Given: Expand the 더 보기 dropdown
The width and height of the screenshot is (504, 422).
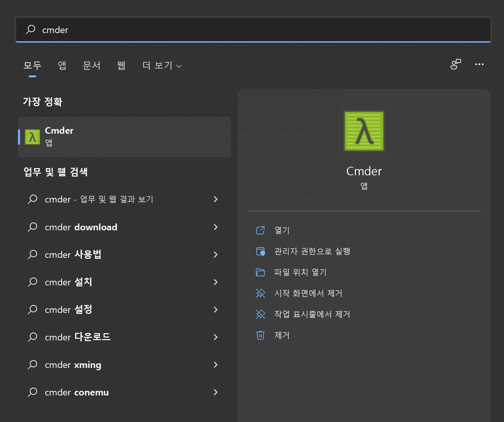Looking at the screenshot, I should coord(162,66).
